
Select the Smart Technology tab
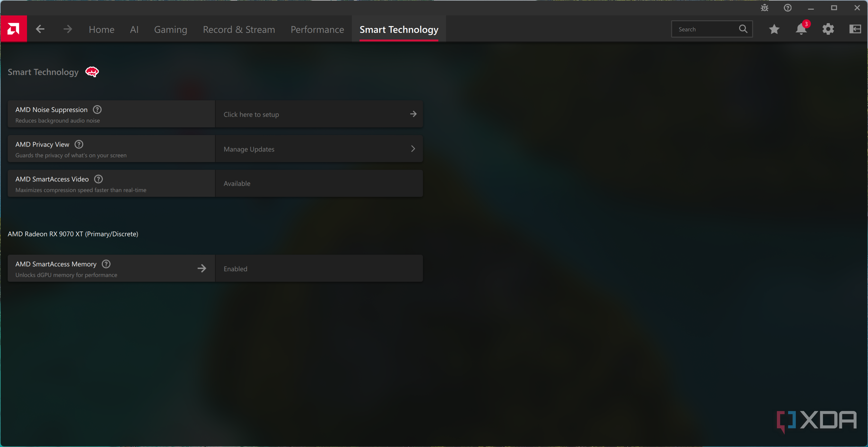(399, 30)
